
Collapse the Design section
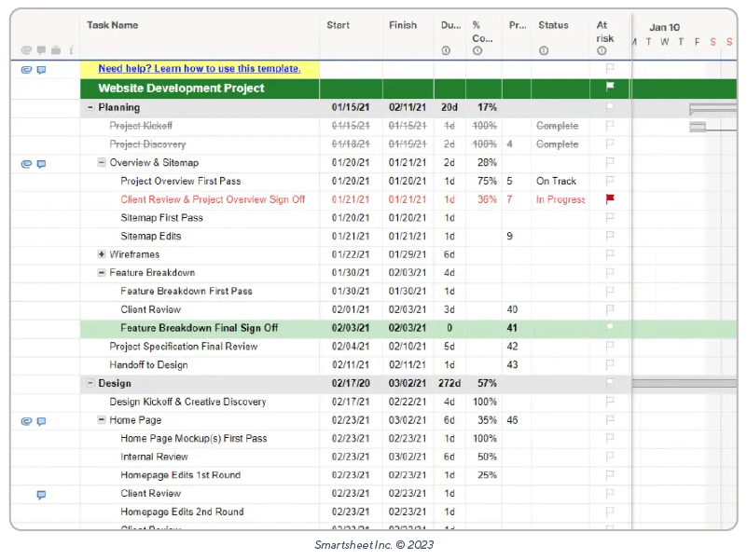[90, 383]
